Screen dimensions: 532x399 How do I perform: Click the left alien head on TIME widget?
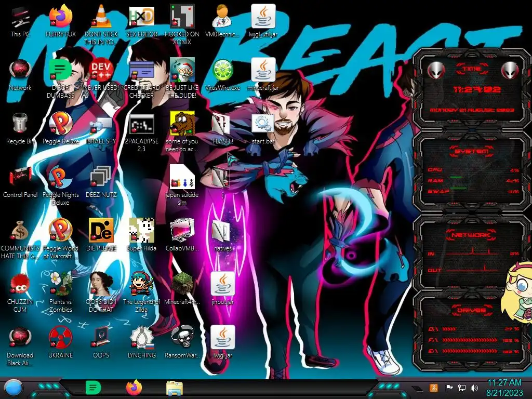436,71
